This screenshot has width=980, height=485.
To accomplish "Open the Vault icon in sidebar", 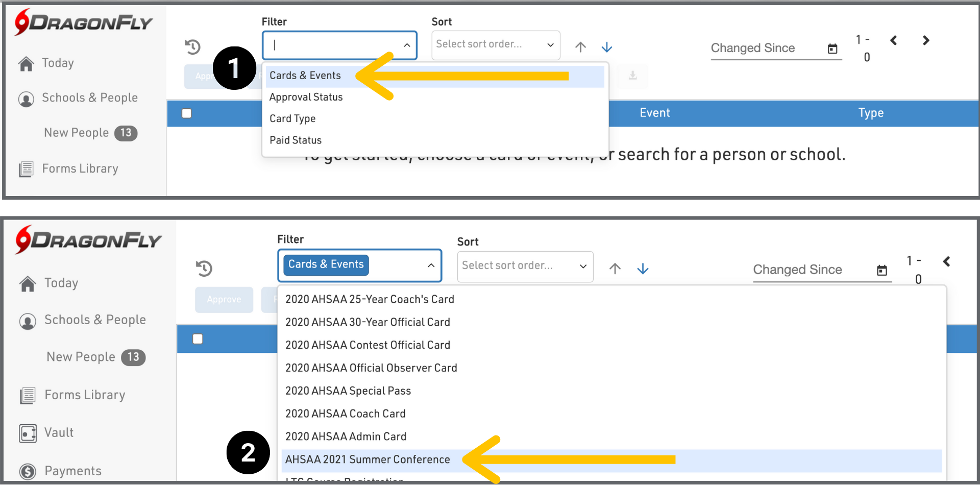I will click(28, 433).
